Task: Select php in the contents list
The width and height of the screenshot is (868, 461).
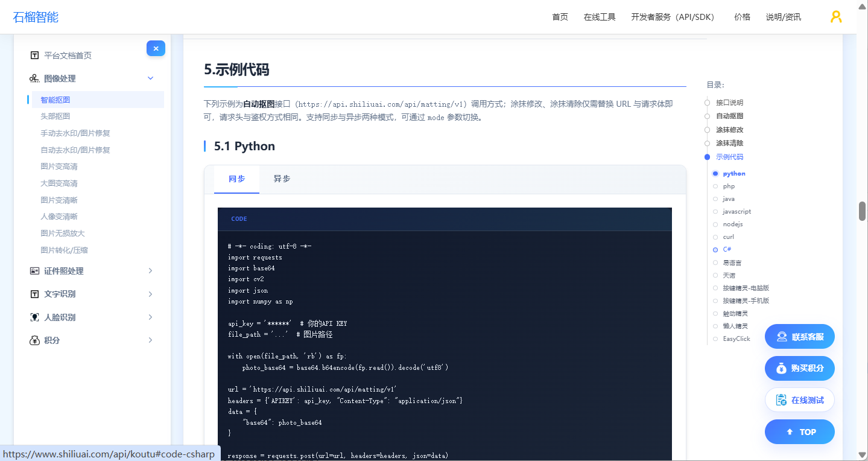Action: coord(729,186)
